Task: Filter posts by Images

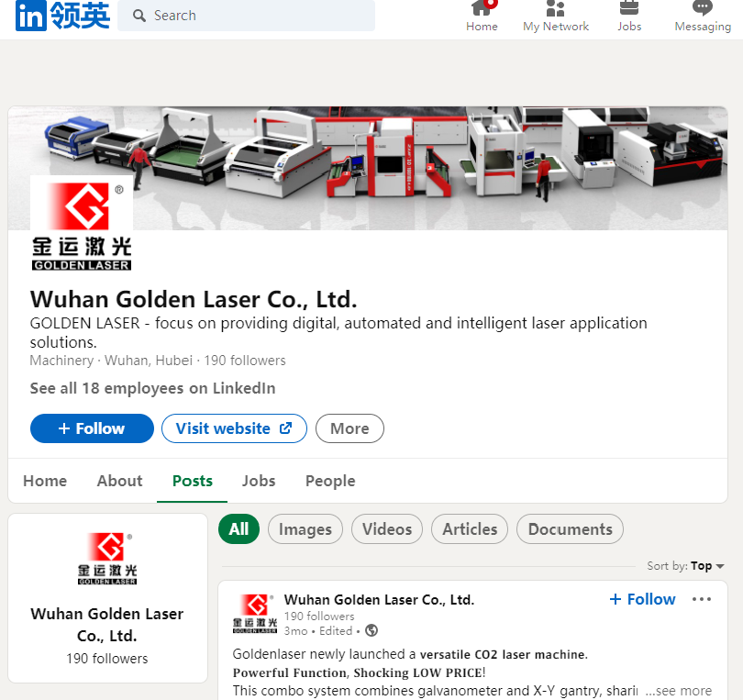Action: click(x=305, y=529)
